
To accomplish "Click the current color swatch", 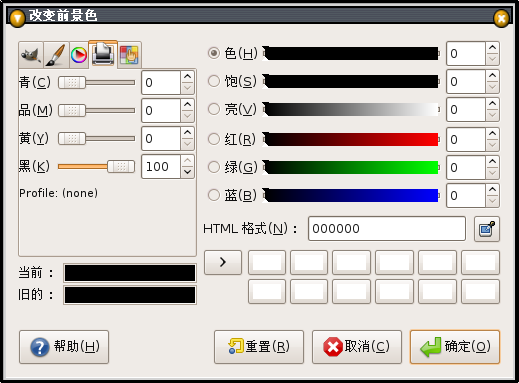I will pyautogui.click(x=130, y=273).
